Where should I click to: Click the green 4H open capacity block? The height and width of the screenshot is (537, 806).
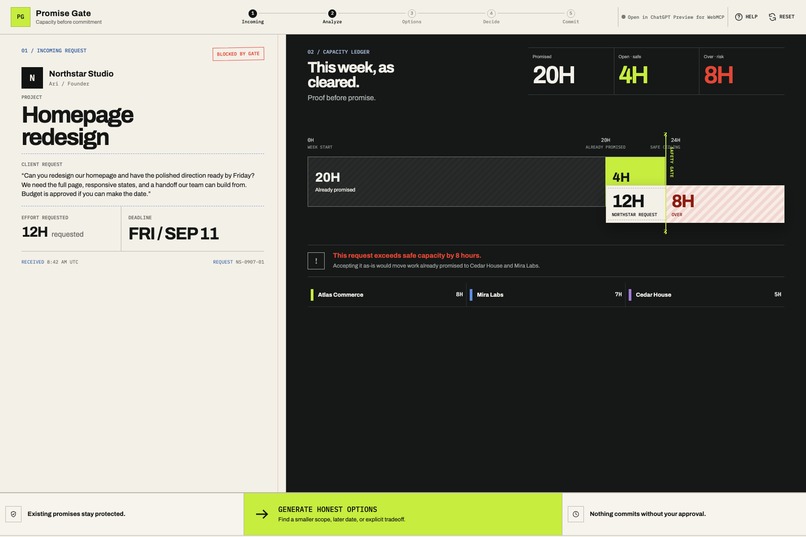[x=636, y=171]
